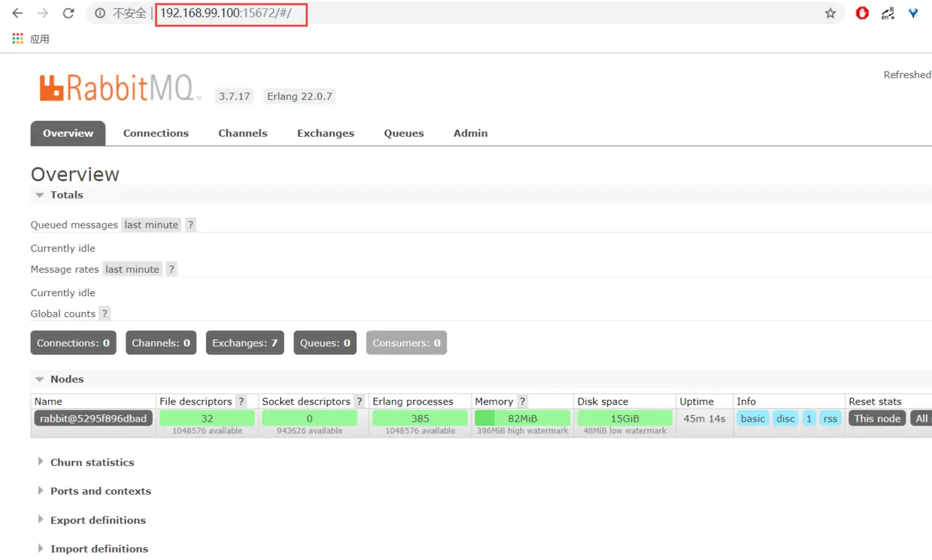Reset stats for This node
932x560 pixels.
pyautogui.click(x=876, y=418)
